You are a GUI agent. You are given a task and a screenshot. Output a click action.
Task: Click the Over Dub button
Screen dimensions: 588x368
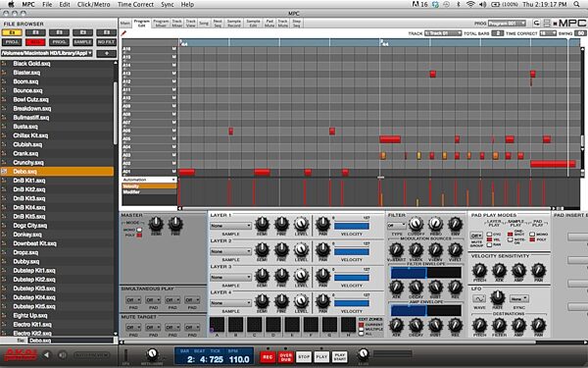pyautogui.click(x=286, y=357)
